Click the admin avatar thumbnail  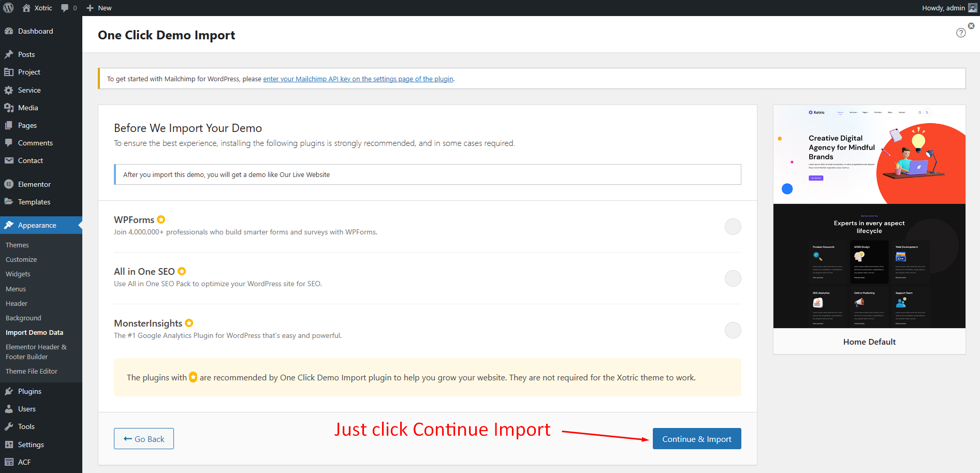point(973,8)
